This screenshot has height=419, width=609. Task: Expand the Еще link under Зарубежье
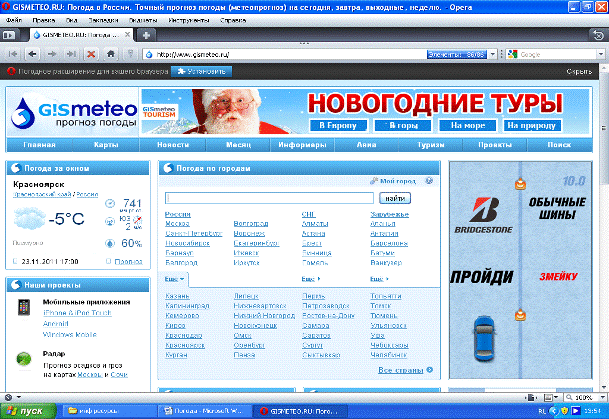click(x=379, y=279)
